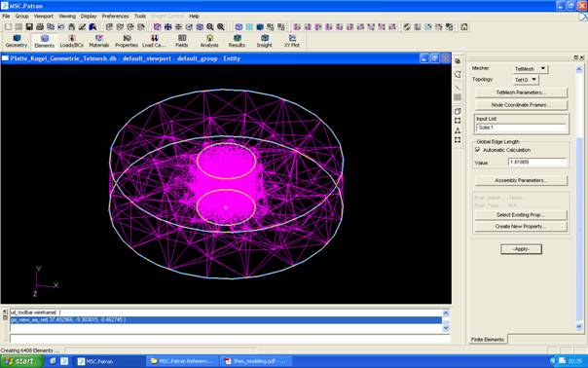Click the Smooth shaded display icon
The image size is (588, 368).
point(260,27)
